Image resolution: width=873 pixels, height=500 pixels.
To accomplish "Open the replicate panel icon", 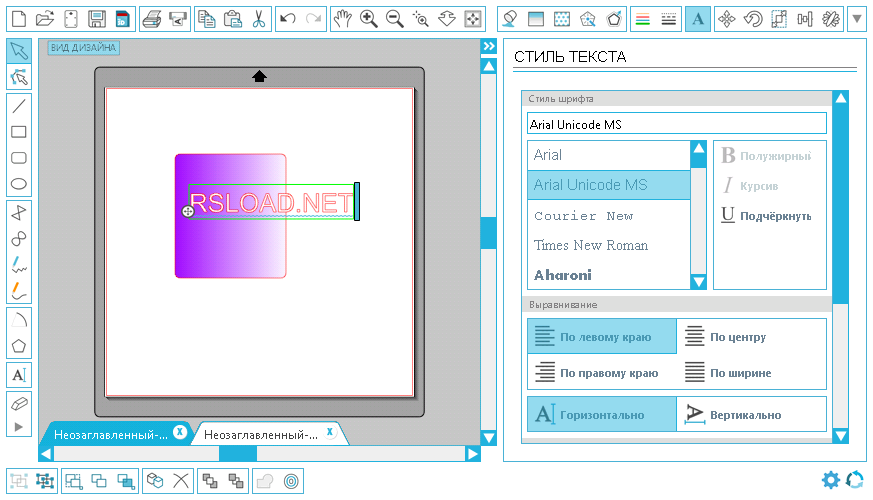I will click(831, 19).
